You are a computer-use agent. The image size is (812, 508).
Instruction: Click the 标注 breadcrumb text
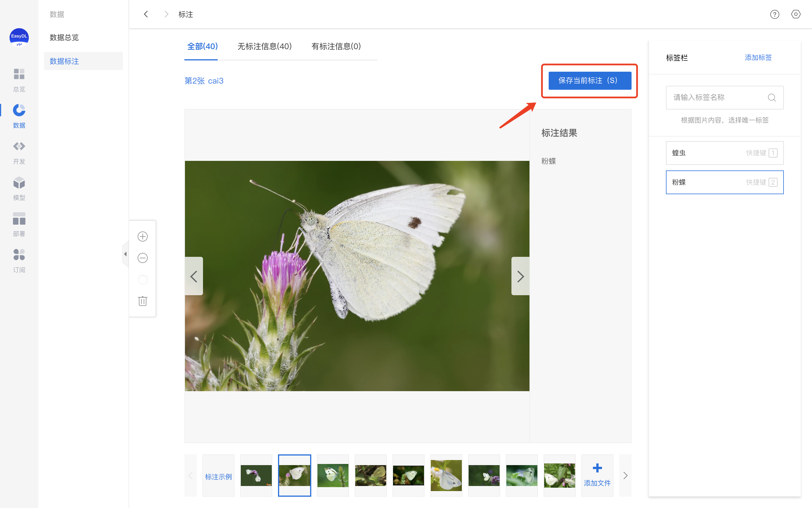click(x=186, y=14)
